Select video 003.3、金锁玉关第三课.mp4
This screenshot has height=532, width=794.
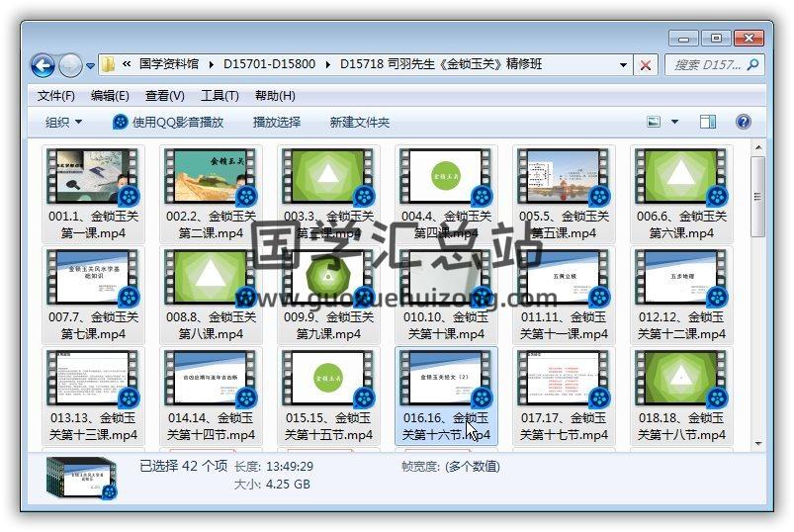328,195
